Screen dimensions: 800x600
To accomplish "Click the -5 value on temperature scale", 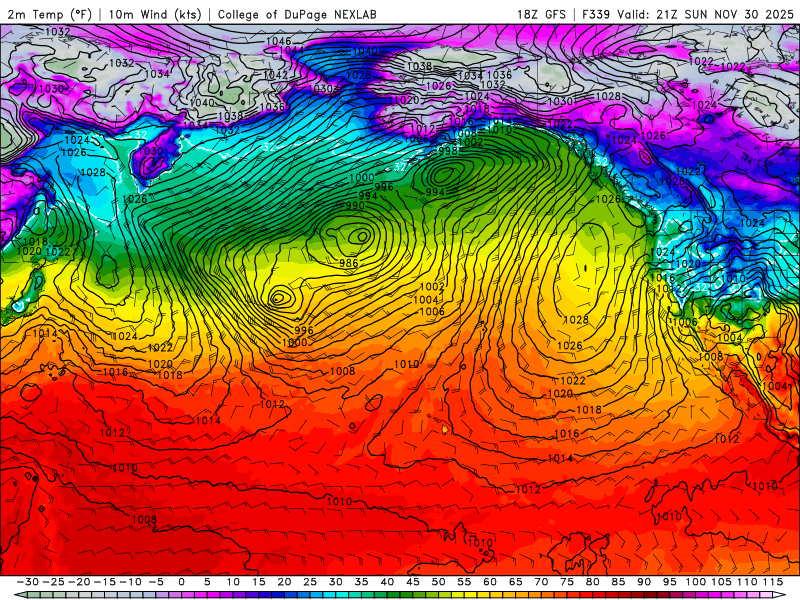I will click(156, 582).
